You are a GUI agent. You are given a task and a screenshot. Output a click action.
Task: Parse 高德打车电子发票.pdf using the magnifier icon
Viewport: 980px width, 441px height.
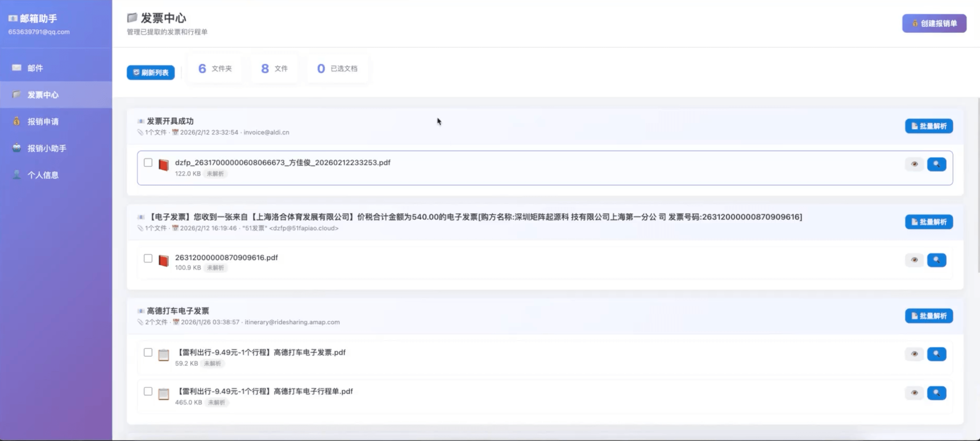[x=937, y=354]
